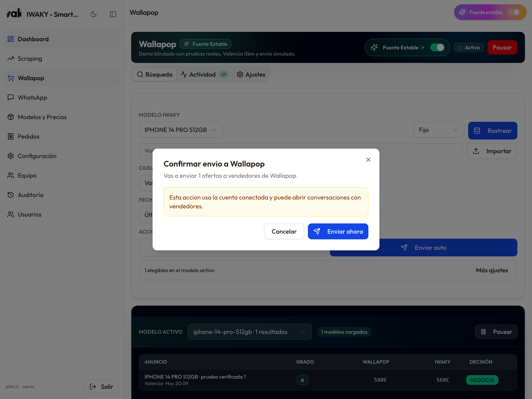The width and height of the screenshot is (532, 399).
Task: Click the history clock icon next to Auditoría
Action: [x=11, y=195]
